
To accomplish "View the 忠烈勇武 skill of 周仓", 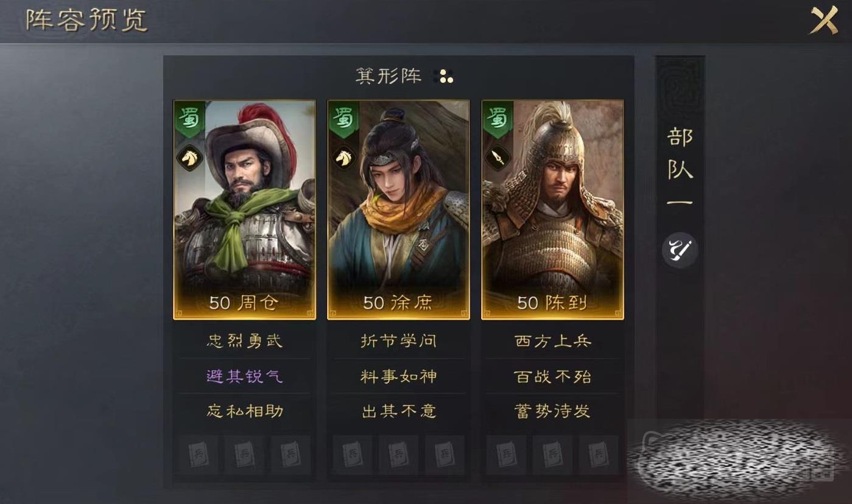I will click(x=245, y=341).
